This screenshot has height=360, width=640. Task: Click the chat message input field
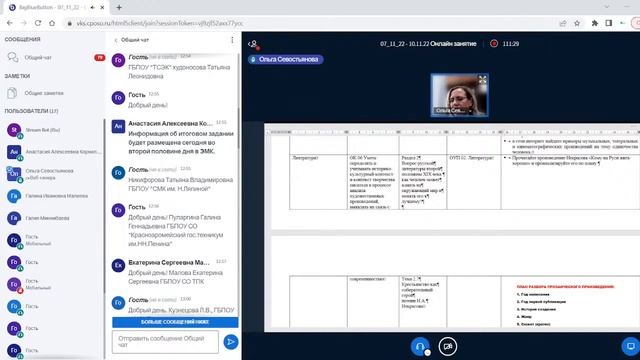pos(165,342)
